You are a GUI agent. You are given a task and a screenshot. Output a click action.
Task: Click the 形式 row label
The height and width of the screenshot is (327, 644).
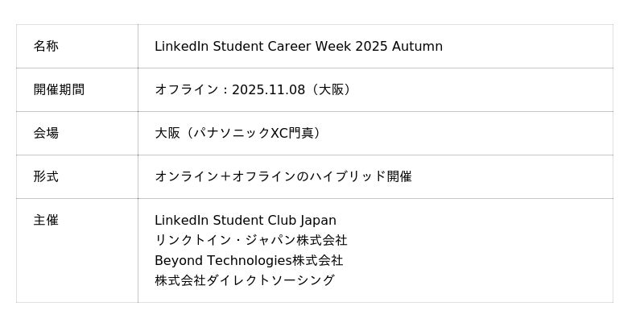pyautogui.click(x=46, y=177)
